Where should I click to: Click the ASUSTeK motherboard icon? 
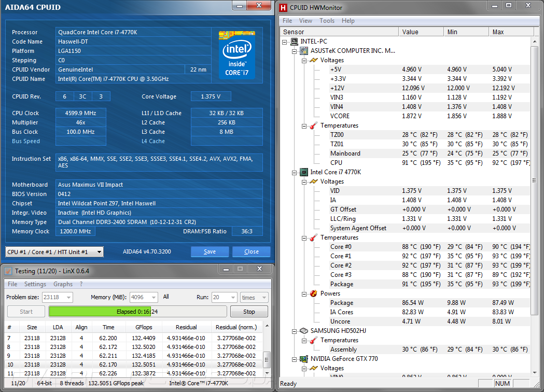(304, 51)
